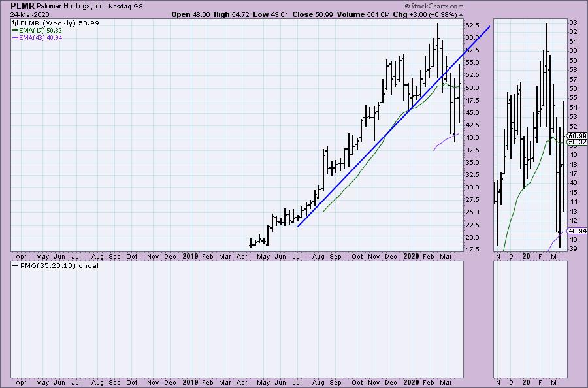The width and height of the screenshot is (588, 388).
Task: Click the 35.0 price axis label
Action: [472, 163]
